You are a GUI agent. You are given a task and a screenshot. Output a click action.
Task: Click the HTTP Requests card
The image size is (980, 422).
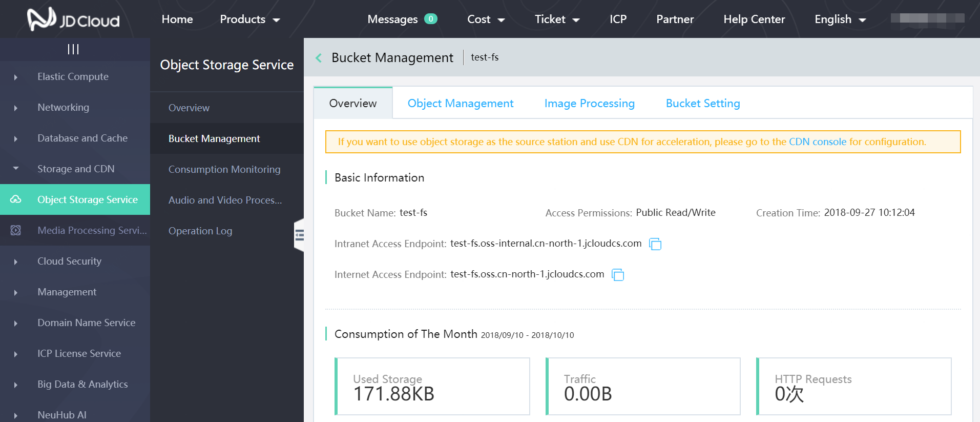pyautogui.click(x=854, y=386)
